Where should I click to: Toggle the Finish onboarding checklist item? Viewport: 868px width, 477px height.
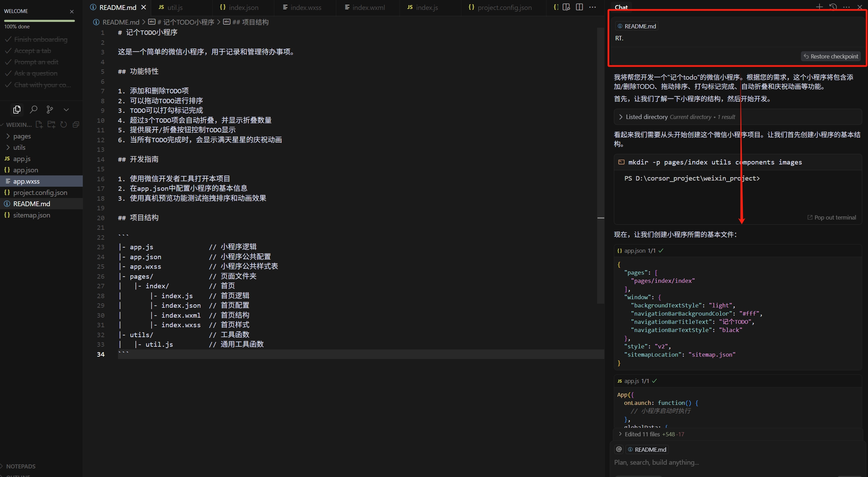click(x=36, y=39)
